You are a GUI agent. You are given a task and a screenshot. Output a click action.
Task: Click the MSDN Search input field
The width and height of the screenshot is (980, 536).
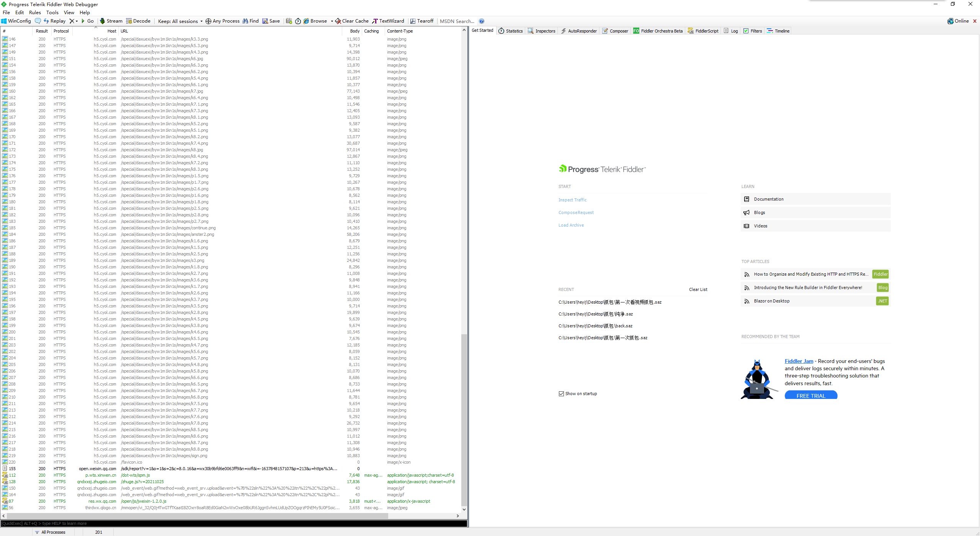coord(457,21)
